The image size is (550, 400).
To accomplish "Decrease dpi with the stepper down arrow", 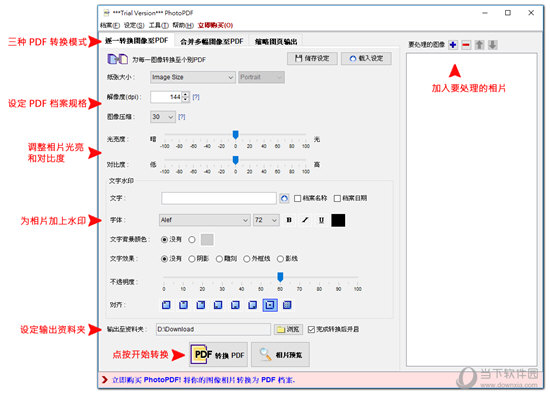I will tap(186, 100).
